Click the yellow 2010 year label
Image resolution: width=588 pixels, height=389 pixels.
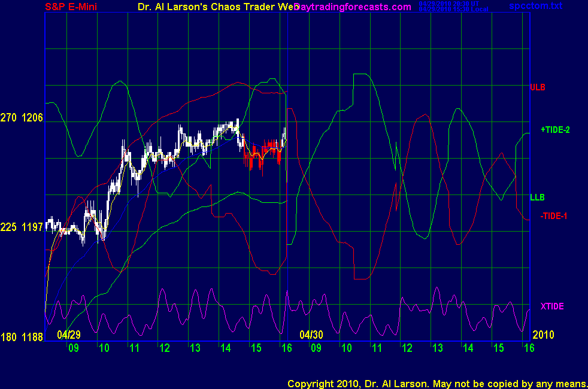(543, 335)
